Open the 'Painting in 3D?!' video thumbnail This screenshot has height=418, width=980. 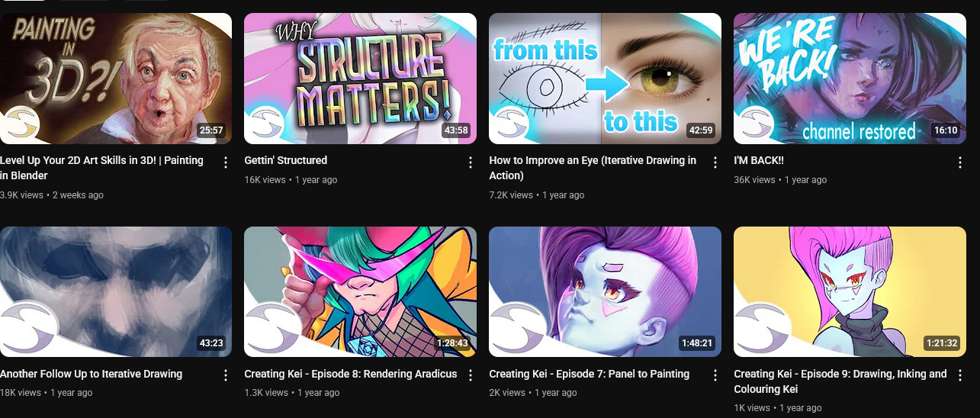[x=116, y=79]
